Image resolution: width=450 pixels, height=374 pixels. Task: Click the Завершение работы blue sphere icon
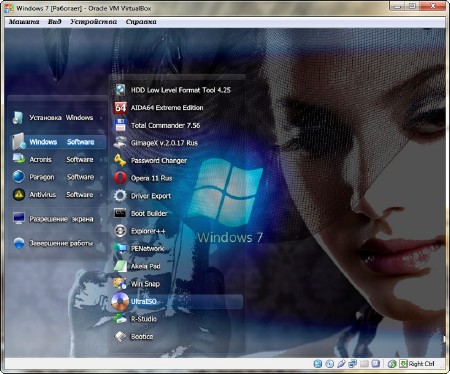pos(19,243)
